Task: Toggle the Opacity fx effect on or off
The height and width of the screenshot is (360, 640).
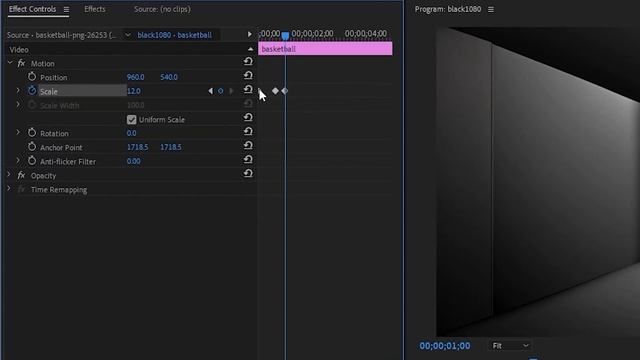Action: coord(21,176)
